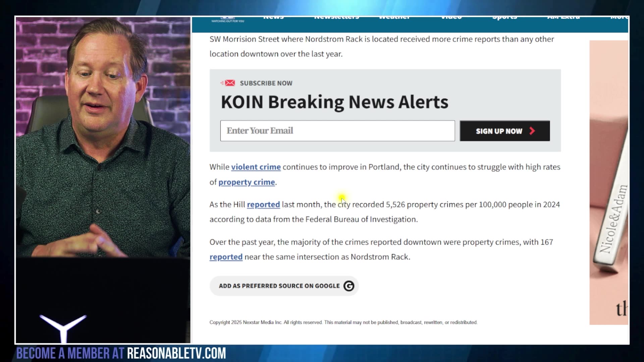Select the Sports navigation item
Viewport: 644px width, 362px height.
504,17
